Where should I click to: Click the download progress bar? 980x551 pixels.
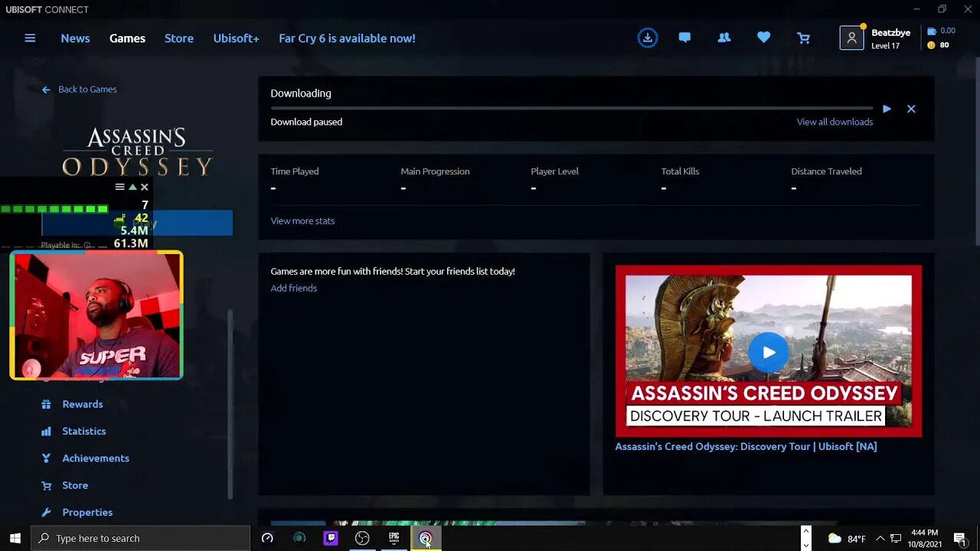(x=571, y=109)
